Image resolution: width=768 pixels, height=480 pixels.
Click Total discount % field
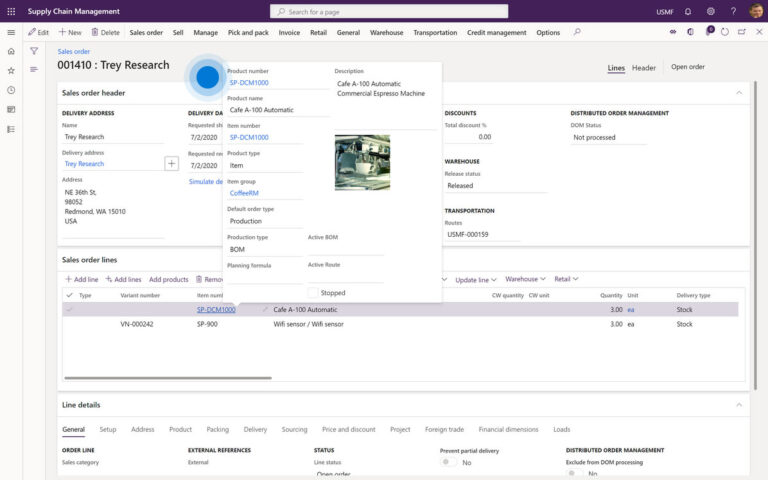pyautogui.click(x=468, y=137)
